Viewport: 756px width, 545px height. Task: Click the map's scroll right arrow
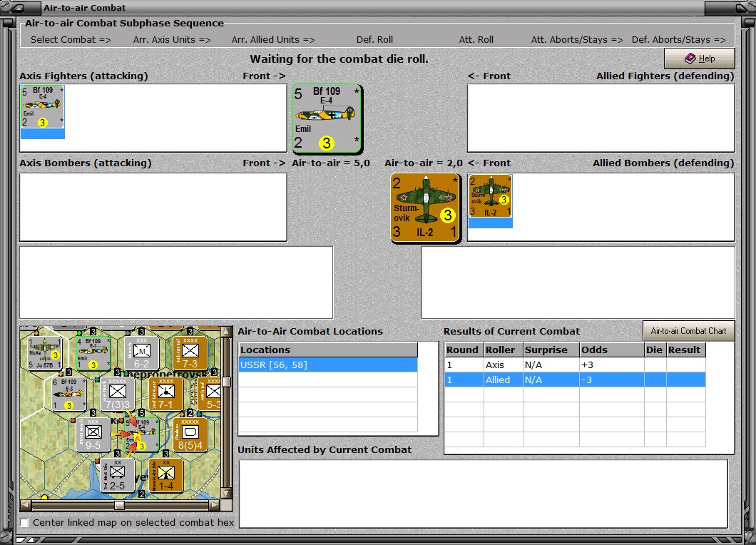pyautogui.click(x=215, y=505)
